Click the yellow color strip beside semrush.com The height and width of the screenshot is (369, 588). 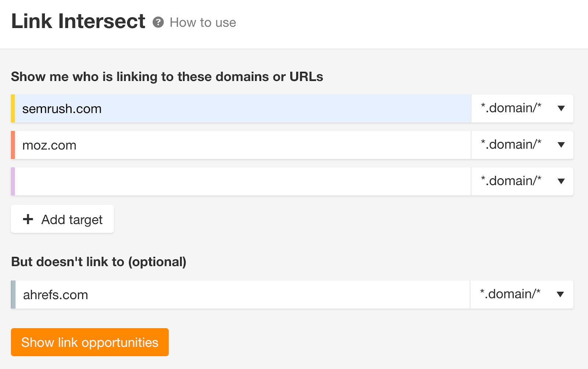coord(13,108)
